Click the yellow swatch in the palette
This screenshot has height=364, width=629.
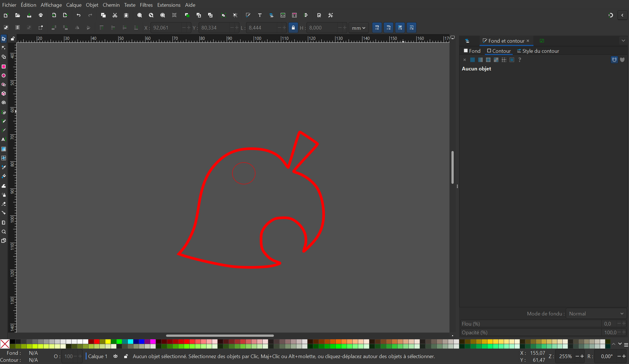(108, 342)
